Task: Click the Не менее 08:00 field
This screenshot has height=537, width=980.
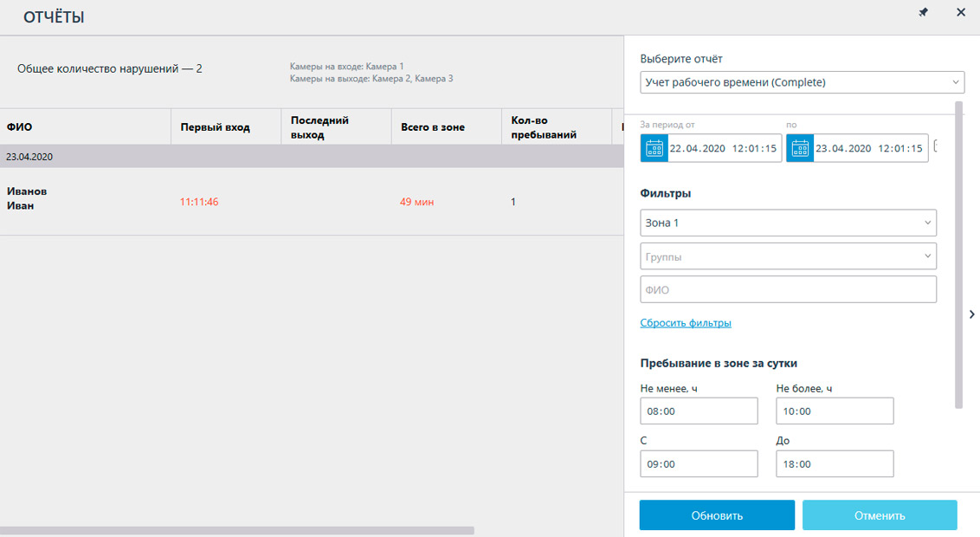Action: 699,411
